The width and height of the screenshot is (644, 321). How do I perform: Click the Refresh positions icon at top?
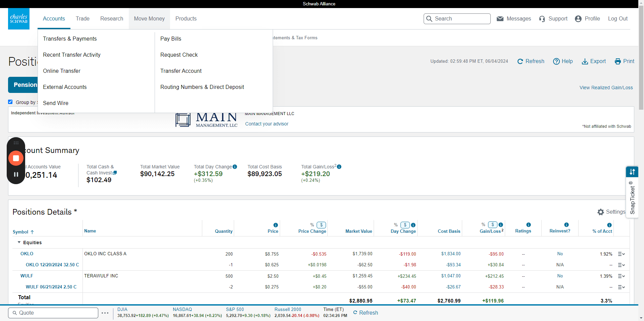pyautogui.click(x=520, y=61)
